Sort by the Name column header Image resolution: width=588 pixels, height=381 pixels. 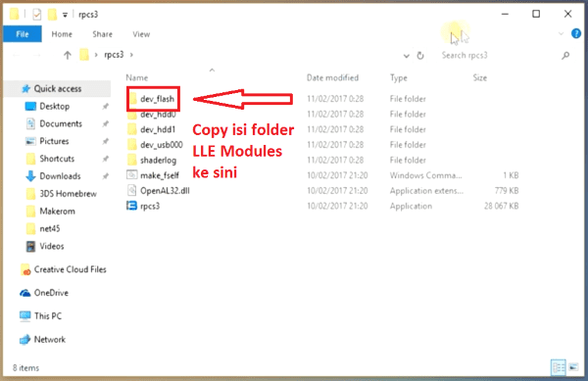click(137, 77)
